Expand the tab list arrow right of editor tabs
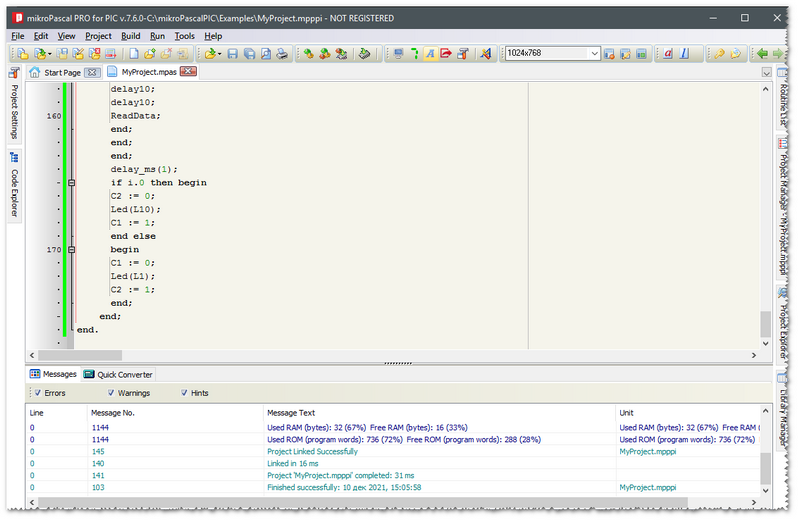 click(x=767, y=72)
